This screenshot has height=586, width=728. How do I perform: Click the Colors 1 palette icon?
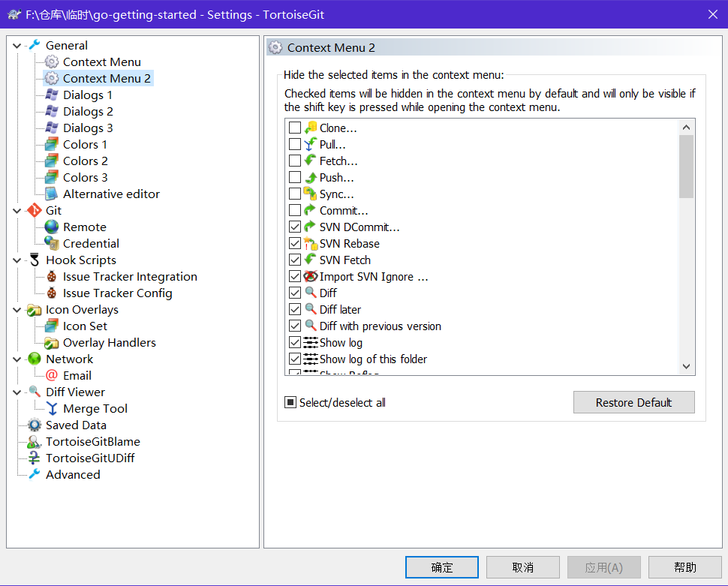click(52, 144)
